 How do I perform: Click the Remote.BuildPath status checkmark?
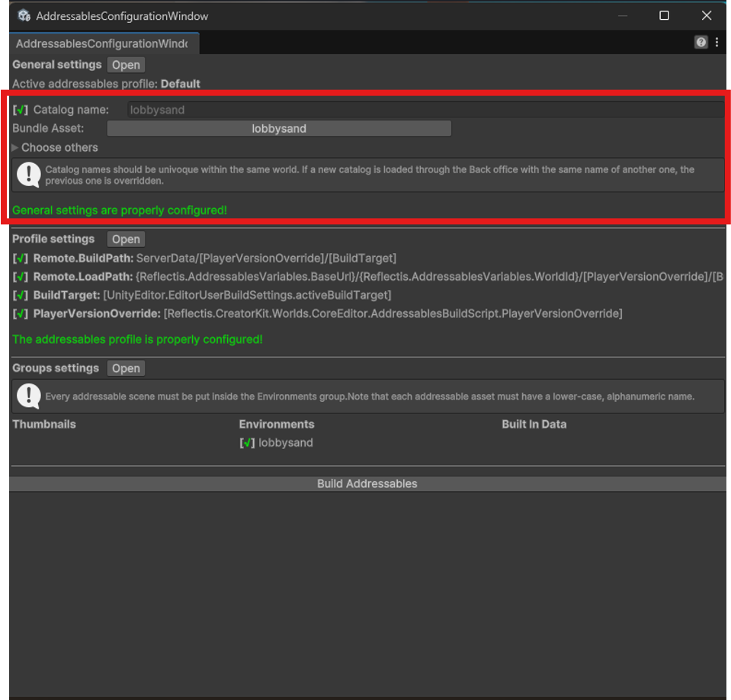coord(21,258)
